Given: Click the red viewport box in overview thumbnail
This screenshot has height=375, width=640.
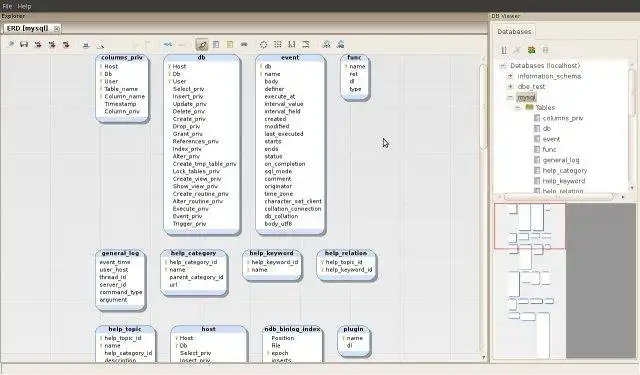Looking at the screenshot, I should 530,226.
